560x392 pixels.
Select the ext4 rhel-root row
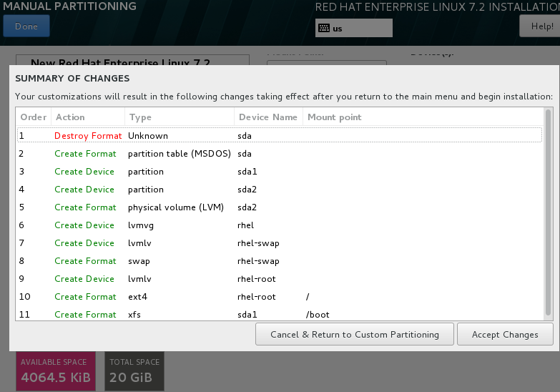pos(280,297)
